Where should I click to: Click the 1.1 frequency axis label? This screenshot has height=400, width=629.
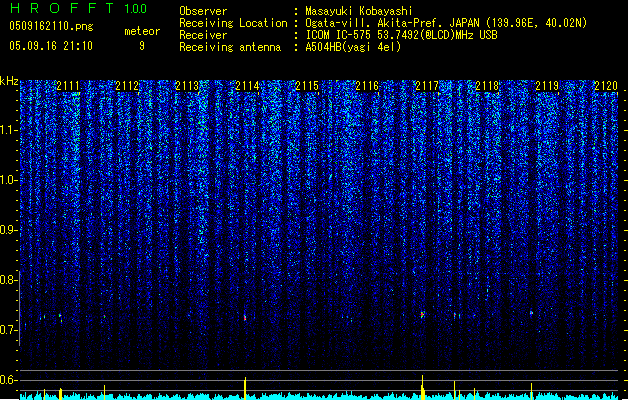[x=9, y=130]
